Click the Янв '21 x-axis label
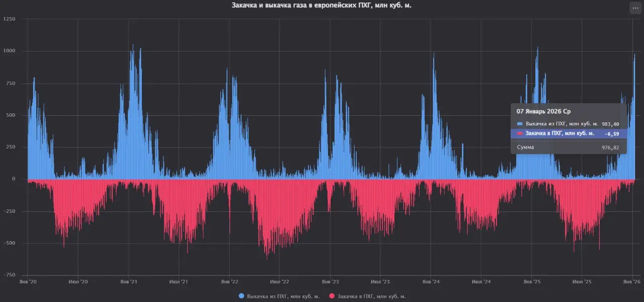 pyautogui.click(x=129, y=282)
